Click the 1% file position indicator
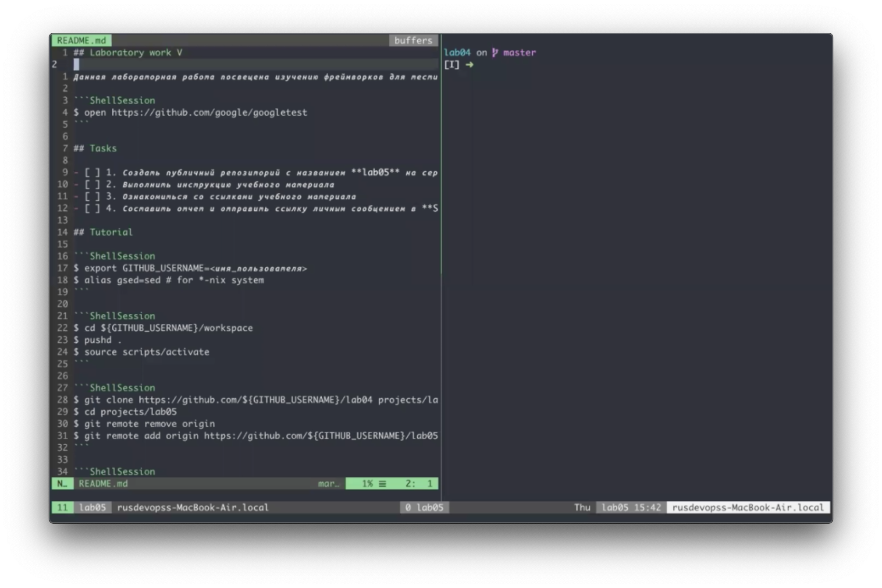882x588 pixels. pyautogui.click(x=367, y=484)
